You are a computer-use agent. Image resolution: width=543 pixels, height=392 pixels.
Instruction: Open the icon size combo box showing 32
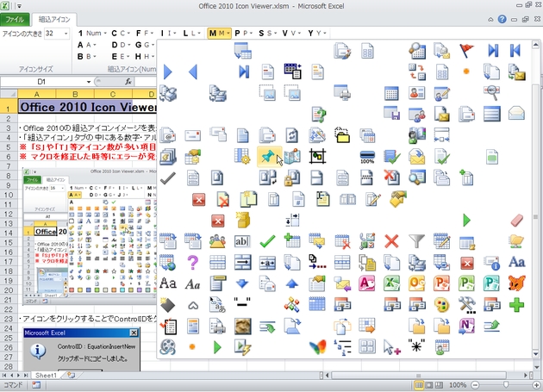(x=57, y=34)
